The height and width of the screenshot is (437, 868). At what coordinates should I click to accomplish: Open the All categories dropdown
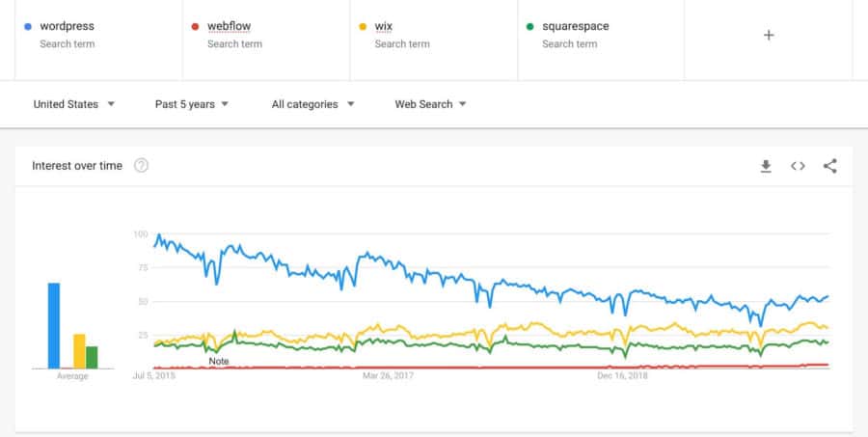tap(312, 104)
